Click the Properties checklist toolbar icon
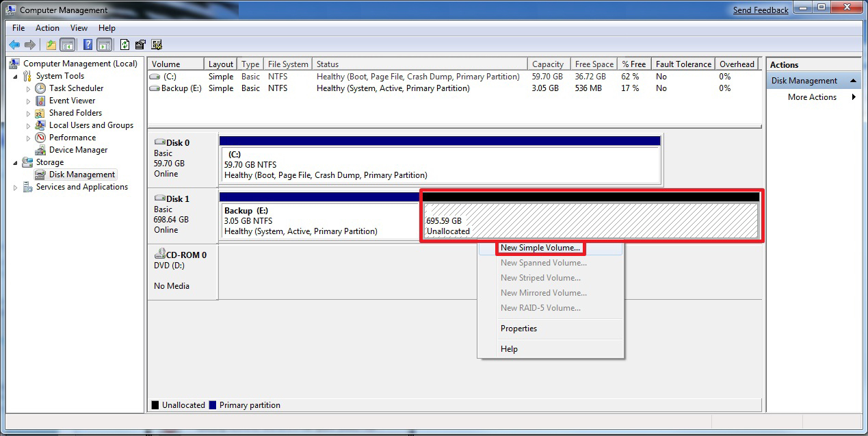 click(141, 45)
